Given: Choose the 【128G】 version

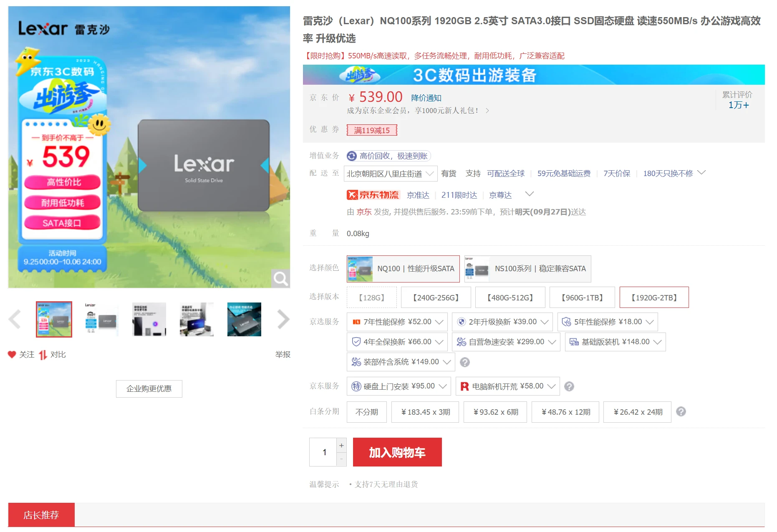Looking at the screenshot, I should pyautogui.click(x=371, y=298).
